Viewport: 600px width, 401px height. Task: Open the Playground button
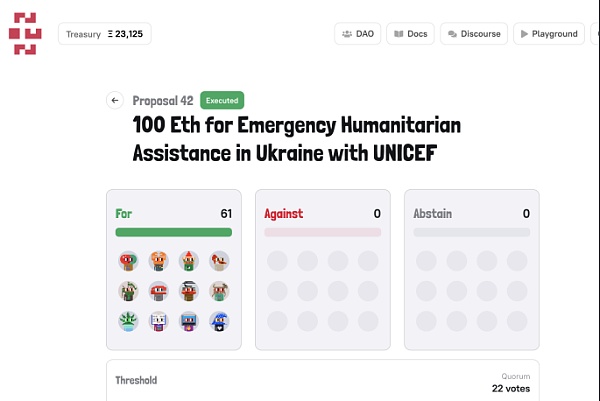point(549,34)
